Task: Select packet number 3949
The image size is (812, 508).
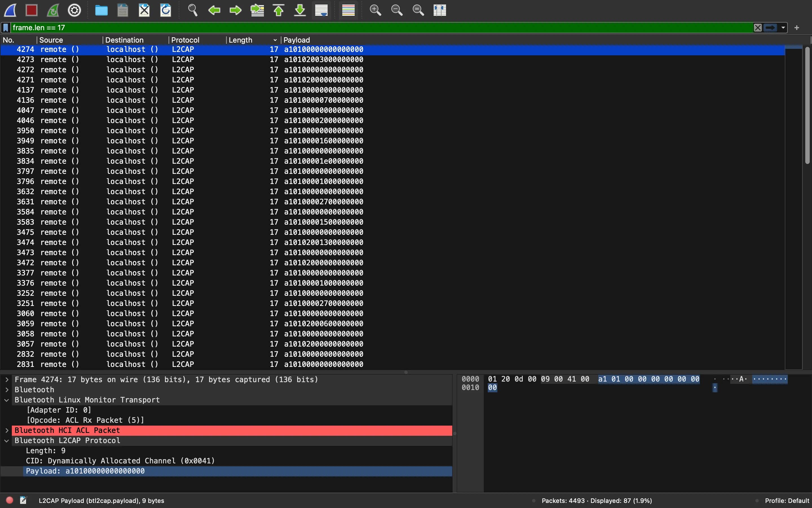Action: coord(392,141)
